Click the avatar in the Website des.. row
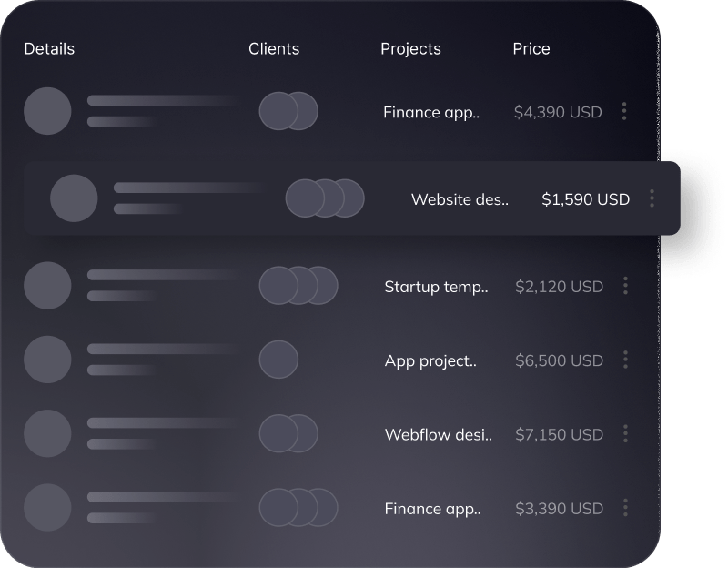728x568 pixels. click(74, 198)
